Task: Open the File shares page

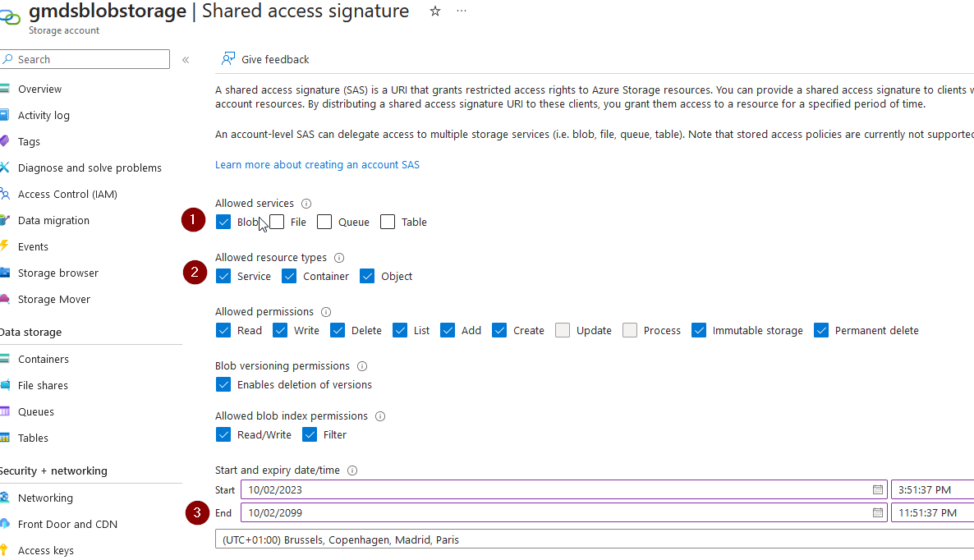Action: pyautogui.click(x=41, y=385)
